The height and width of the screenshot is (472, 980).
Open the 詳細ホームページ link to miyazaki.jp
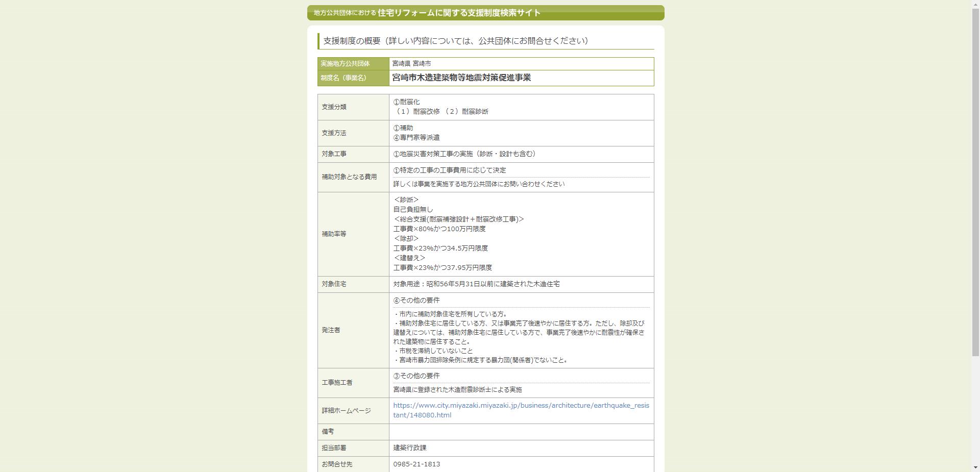tap(521, 410)
